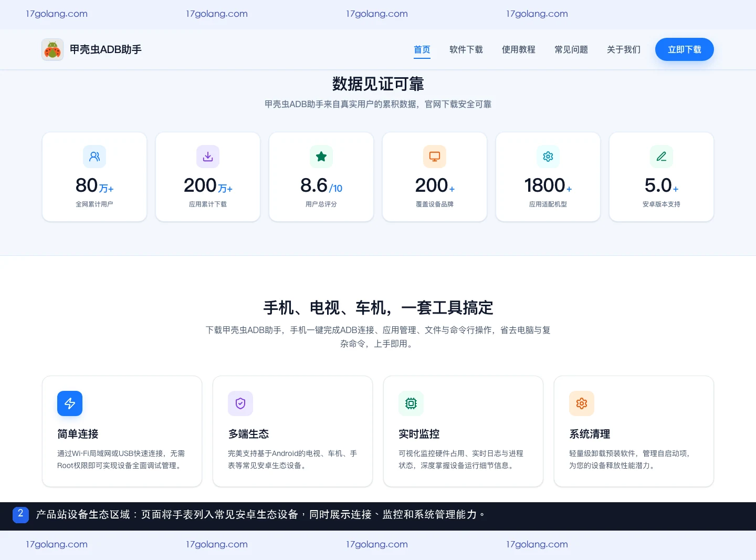Open the 关于我们 nav item
756x560 pixels.
(x=624, y=49)
